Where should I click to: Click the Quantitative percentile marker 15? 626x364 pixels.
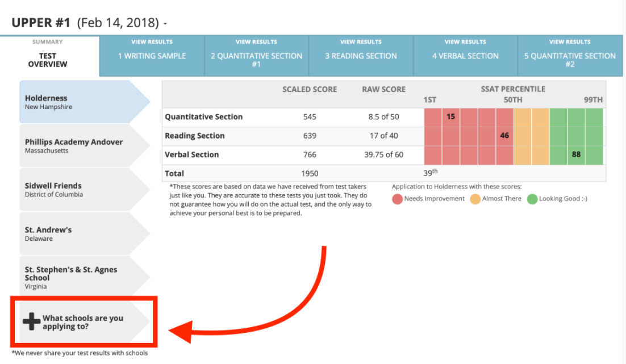pos(450,116)
